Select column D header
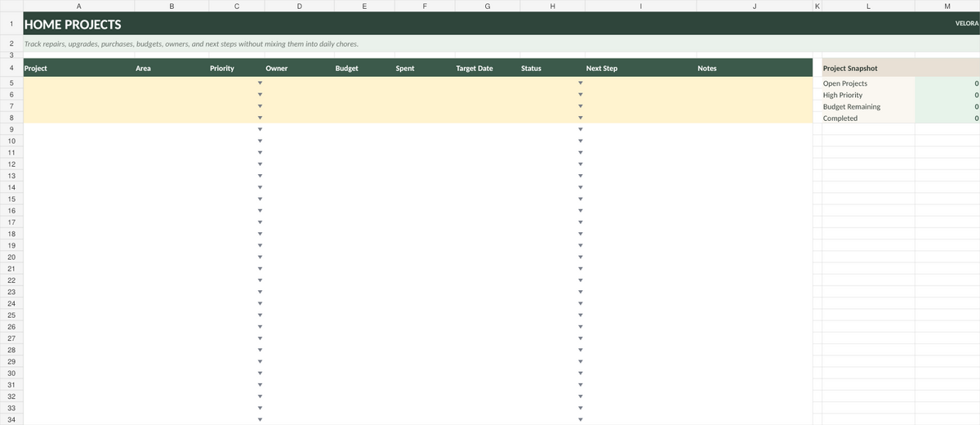Image resolution: width=980 pixels, height=425 pixels. point(299,6)
